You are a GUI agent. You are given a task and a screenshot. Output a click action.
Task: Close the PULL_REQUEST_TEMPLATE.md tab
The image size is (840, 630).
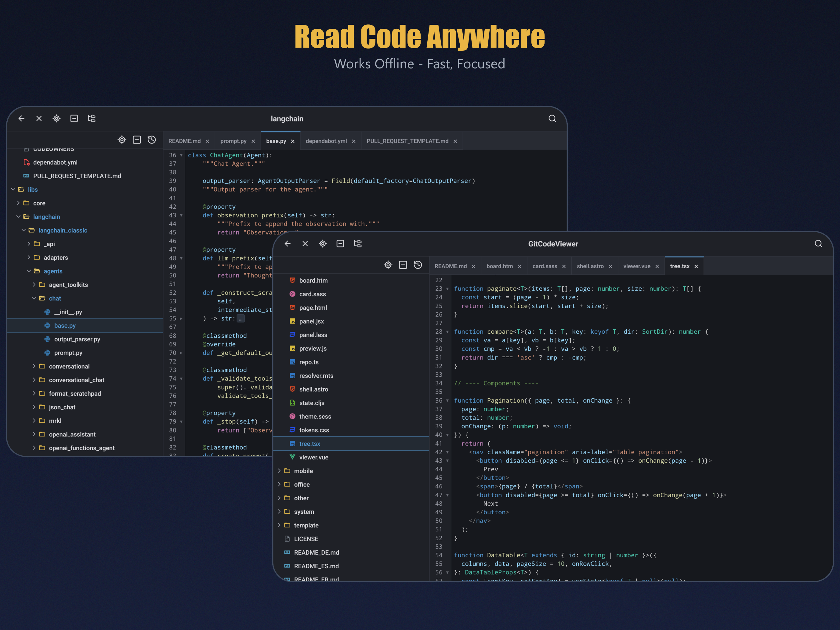(x=455, y=141)
